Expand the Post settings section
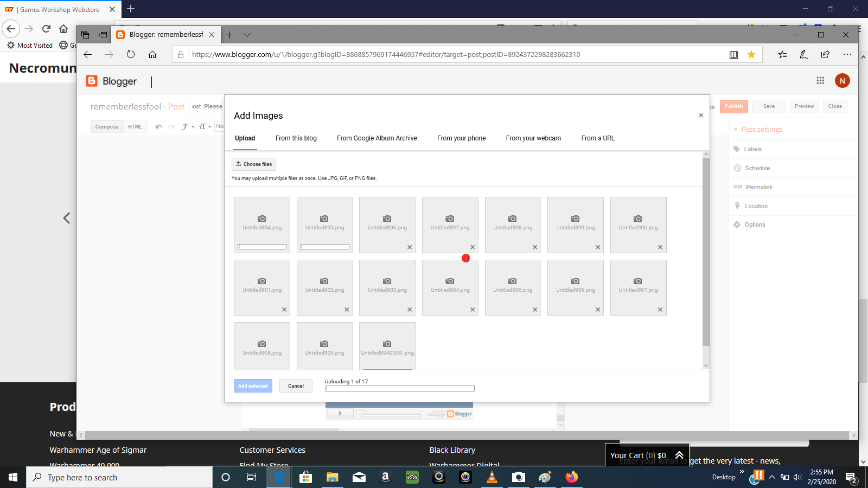The height and width of the screenshot is (488, 868). [758, 130]
